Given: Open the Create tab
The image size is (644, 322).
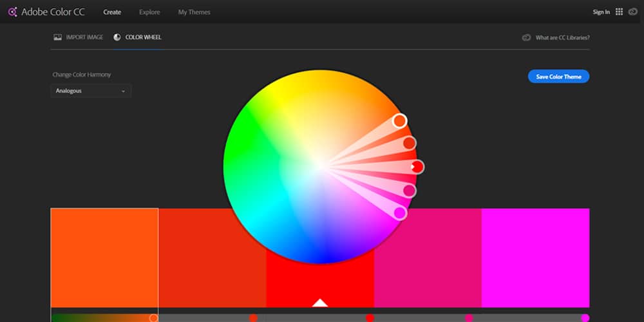Looking at the screenshot, I should pyautogui.click(x=112, y=12).
